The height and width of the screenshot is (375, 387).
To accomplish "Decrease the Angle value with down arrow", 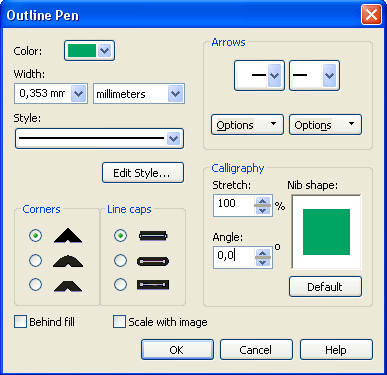I will pos(263,262).
